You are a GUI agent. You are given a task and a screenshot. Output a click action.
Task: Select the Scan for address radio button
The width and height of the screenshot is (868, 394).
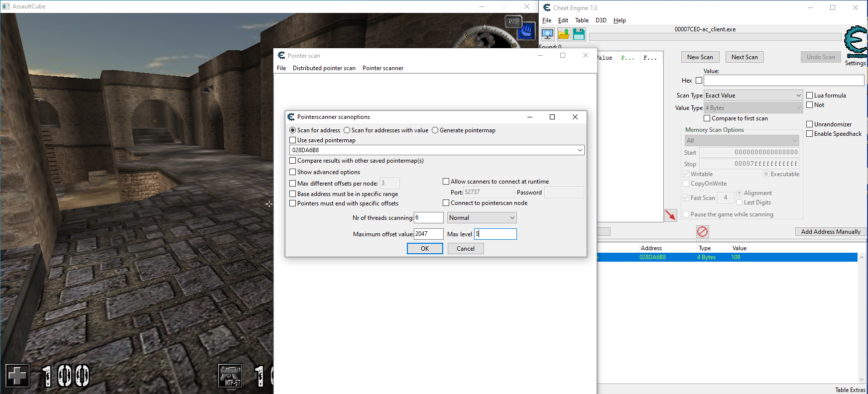293,130
